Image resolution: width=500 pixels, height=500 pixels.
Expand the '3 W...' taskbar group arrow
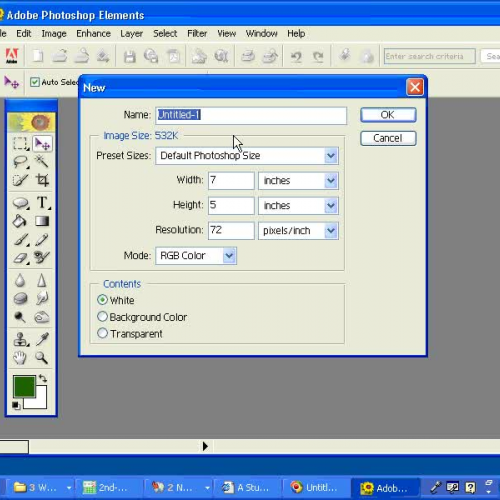[x=69, y=488]
